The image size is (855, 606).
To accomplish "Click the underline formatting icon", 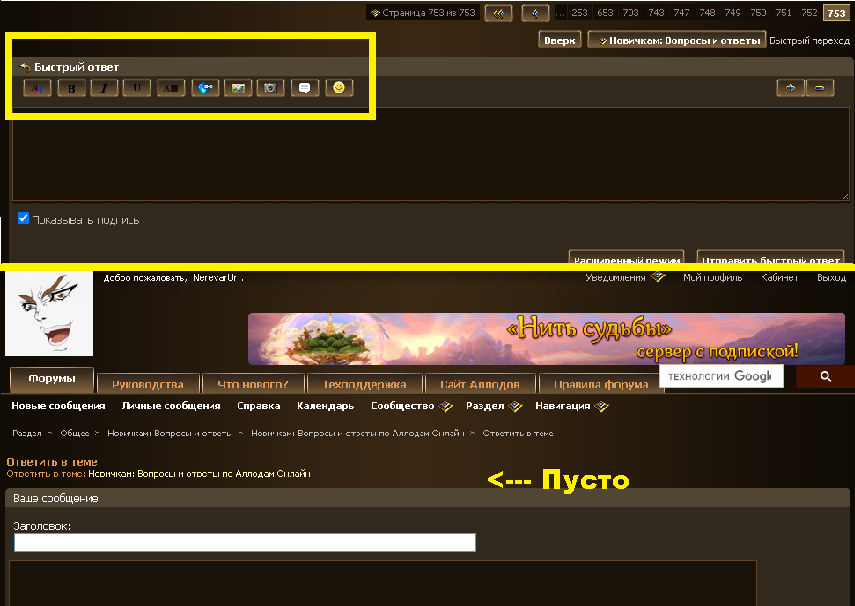I will (x=137, y=88).
